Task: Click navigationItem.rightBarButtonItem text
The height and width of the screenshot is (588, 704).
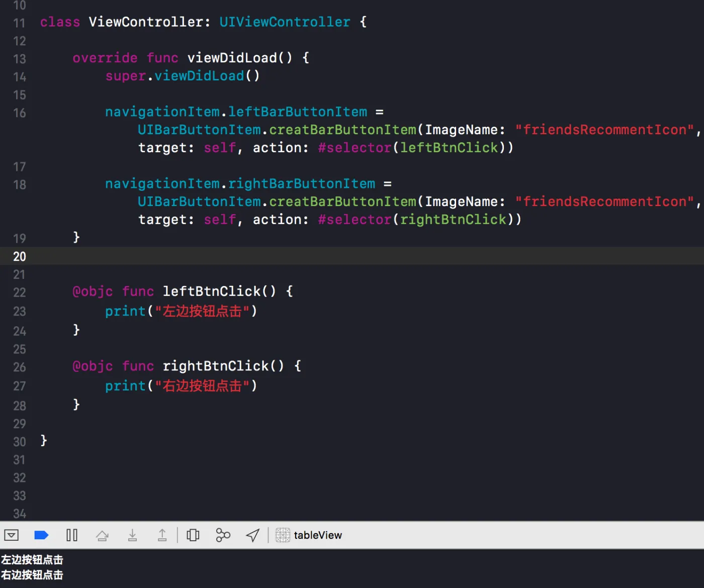Action: point(240,183)
